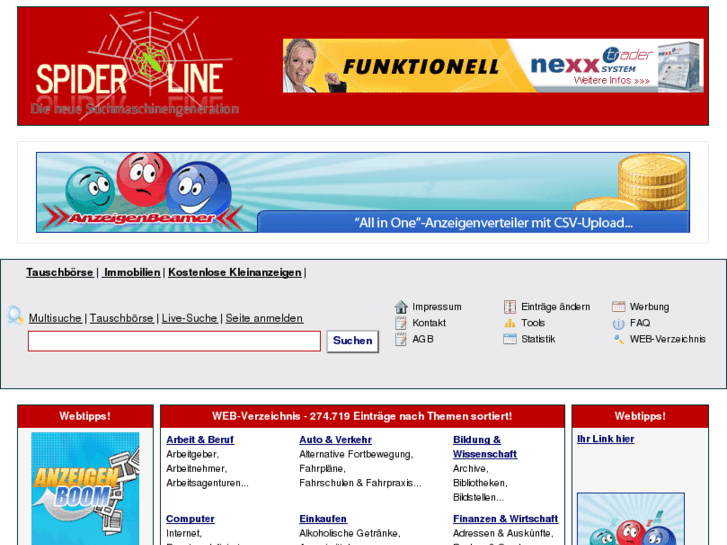Open the WEB-Verzeichnis link
The image size is (727, 545).
pyautogui.click(x=668, y=339)
